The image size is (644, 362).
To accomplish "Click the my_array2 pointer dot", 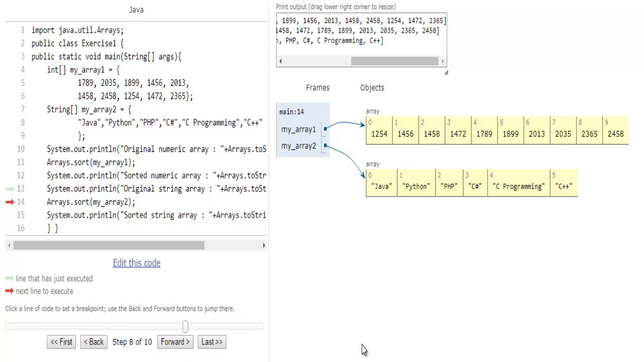I will pos(326,146).
